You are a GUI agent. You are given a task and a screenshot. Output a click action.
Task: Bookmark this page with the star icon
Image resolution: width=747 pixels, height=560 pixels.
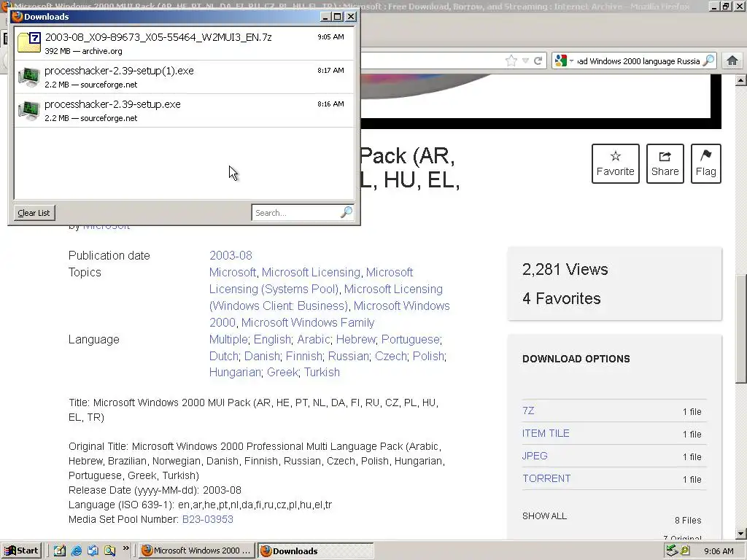511,61
